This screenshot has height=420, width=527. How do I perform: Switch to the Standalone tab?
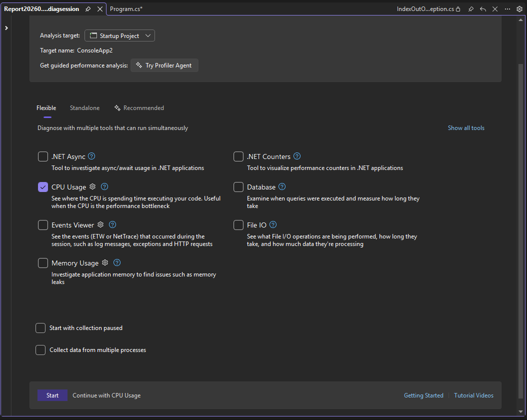pyautogui.click(x=84, y=107)
